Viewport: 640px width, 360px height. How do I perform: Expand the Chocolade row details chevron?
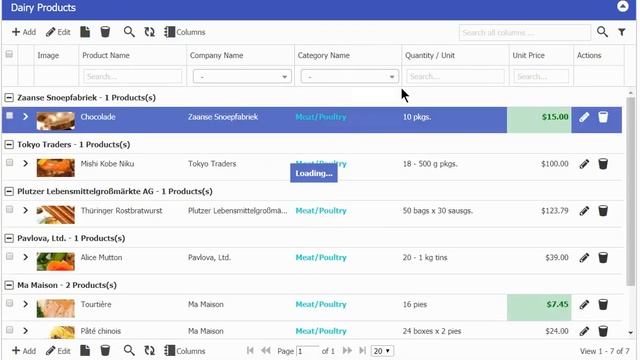pos(25,117)
